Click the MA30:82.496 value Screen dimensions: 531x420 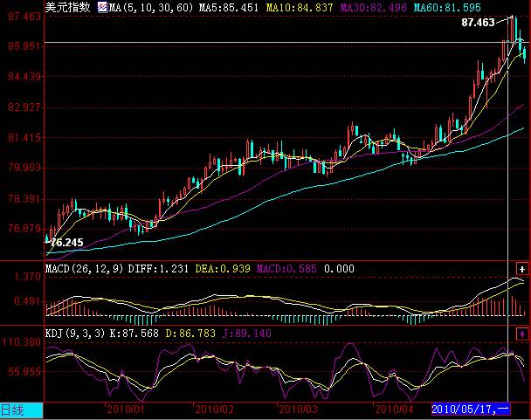[x=374, y=8]
